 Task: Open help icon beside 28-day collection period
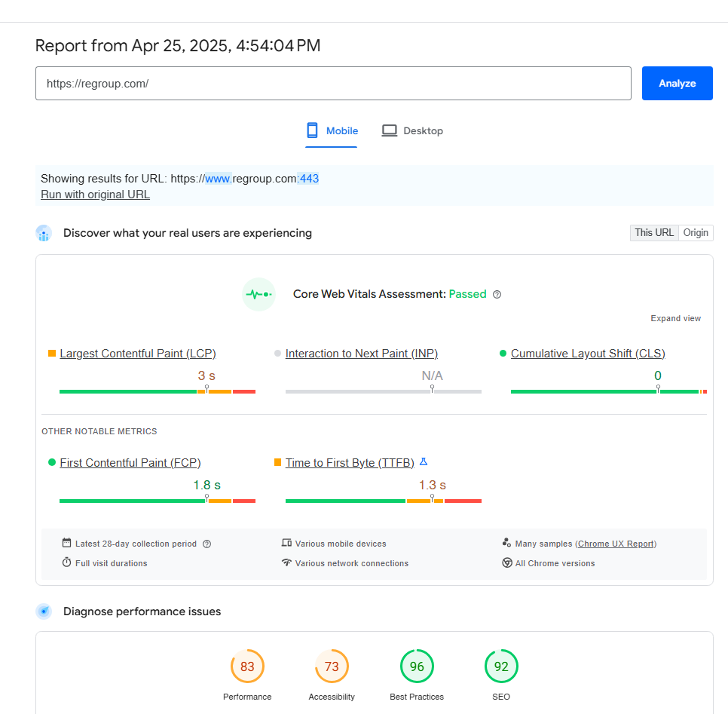(x=207, y=544)
